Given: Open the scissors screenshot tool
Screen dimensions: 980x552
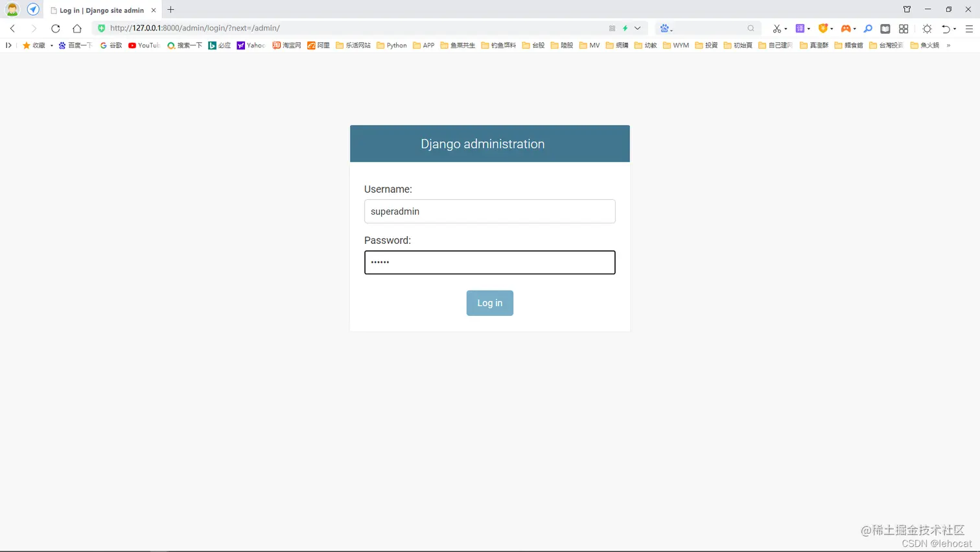Looking at the screenshot, I should tap(776, 29).
